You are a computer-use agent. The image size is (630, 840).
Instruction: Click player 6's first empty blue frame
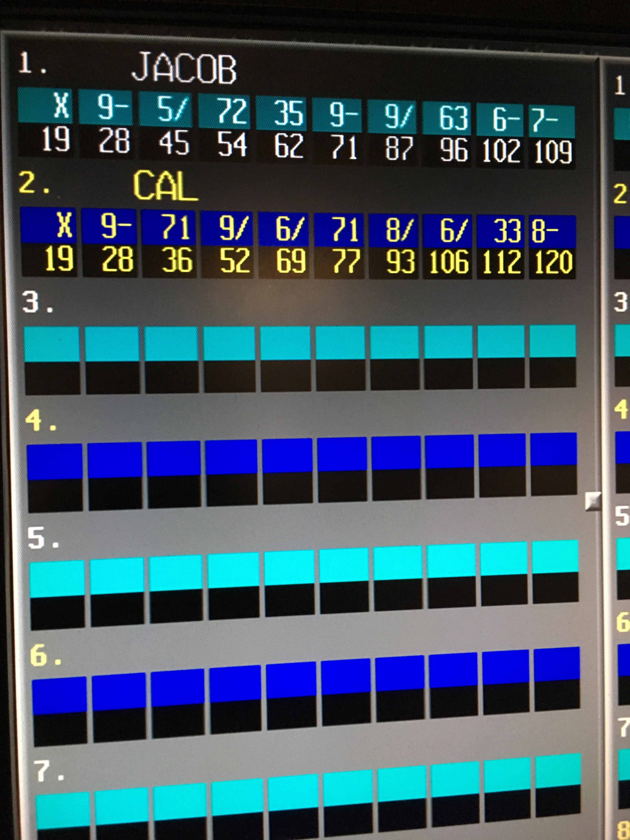coord(59,696)
